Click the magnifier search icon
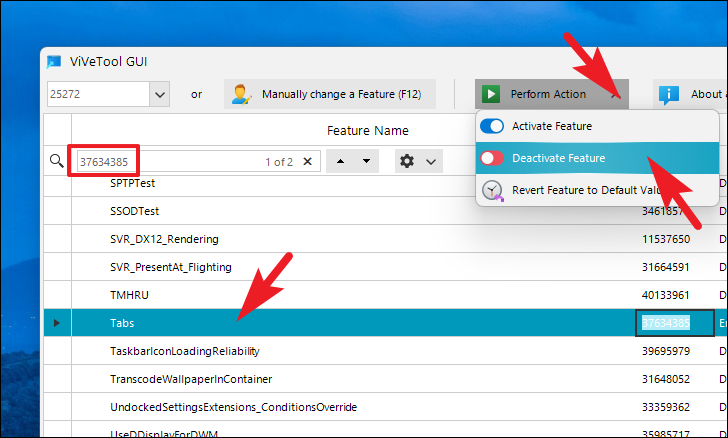Image resolution: width=728 pixels, height=438 pixels. [x=57, y=161]
